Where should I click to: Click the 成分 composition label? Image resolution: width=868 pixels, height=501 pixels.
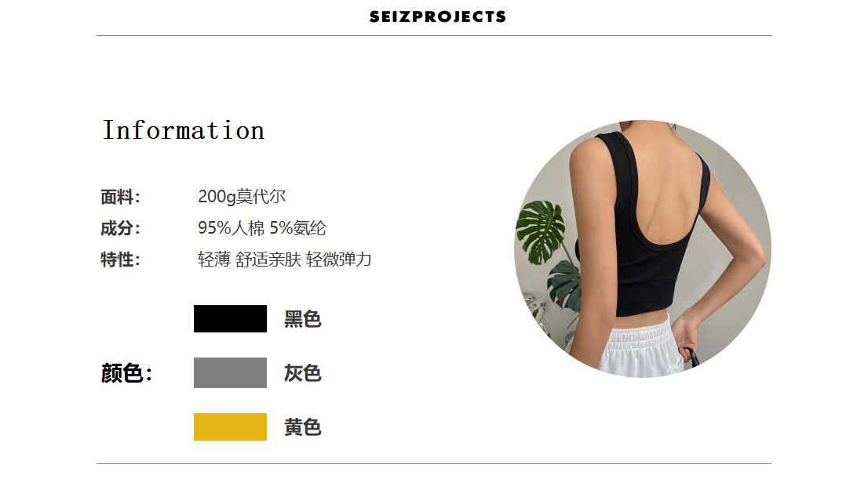pyautogui.click(x=120, y=228)
